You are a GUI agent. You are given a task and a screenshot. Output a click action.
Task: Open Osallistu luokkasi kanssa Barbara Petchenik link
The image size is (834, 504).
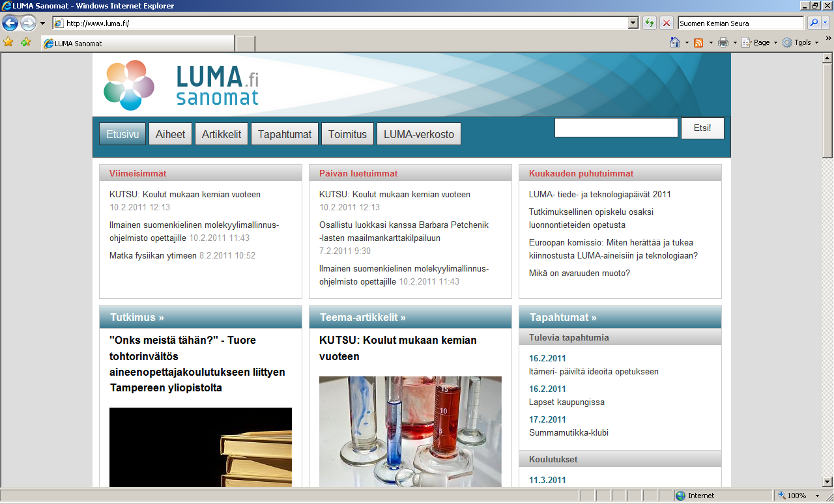[404, 231]
